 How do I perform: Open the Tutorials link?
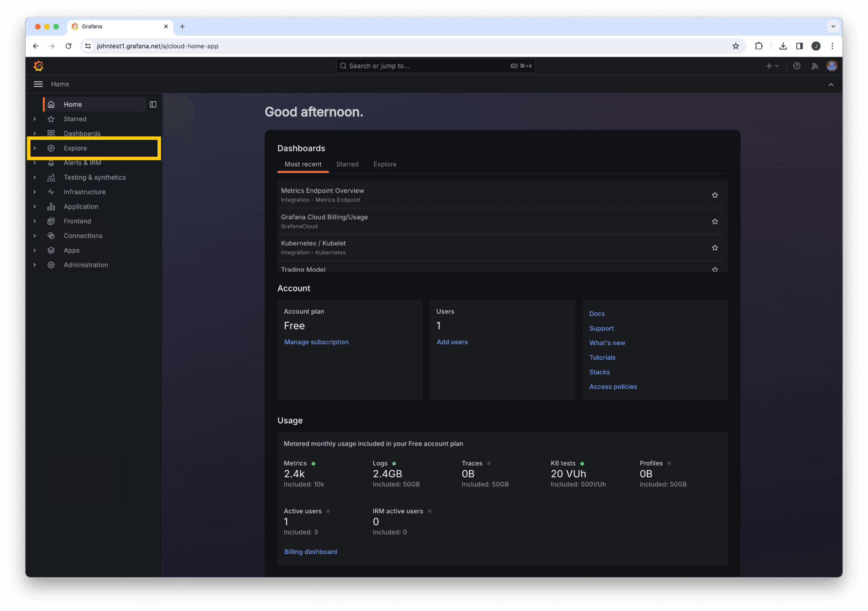coord(602,358)
